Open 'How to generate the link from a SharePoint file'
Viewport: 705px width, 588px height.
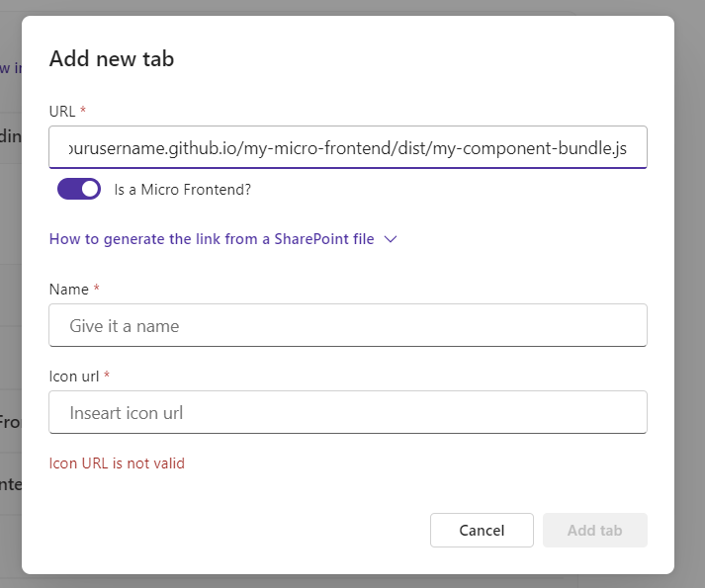[212, 239]
